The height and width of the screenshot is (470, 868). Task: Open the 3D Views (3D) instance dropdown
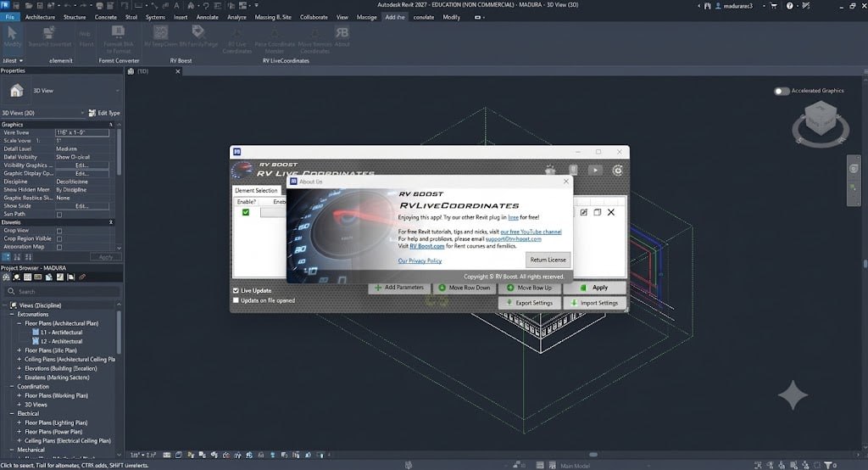[43, 113]
